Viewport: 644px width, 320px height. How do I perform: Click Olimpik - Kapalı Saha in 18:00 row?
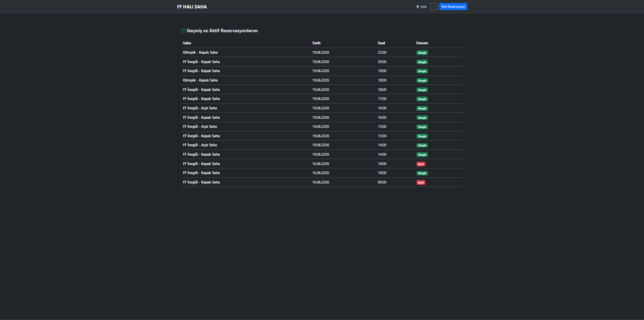tap(200, 80)
